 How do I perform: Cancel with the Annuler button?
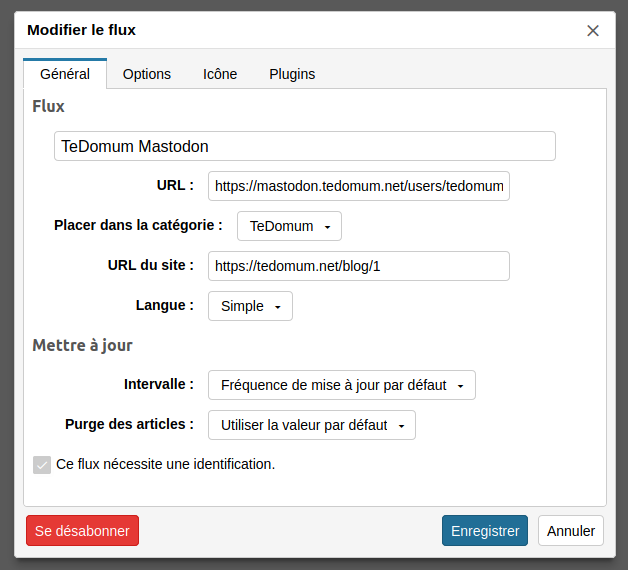[x=571, y=531]
